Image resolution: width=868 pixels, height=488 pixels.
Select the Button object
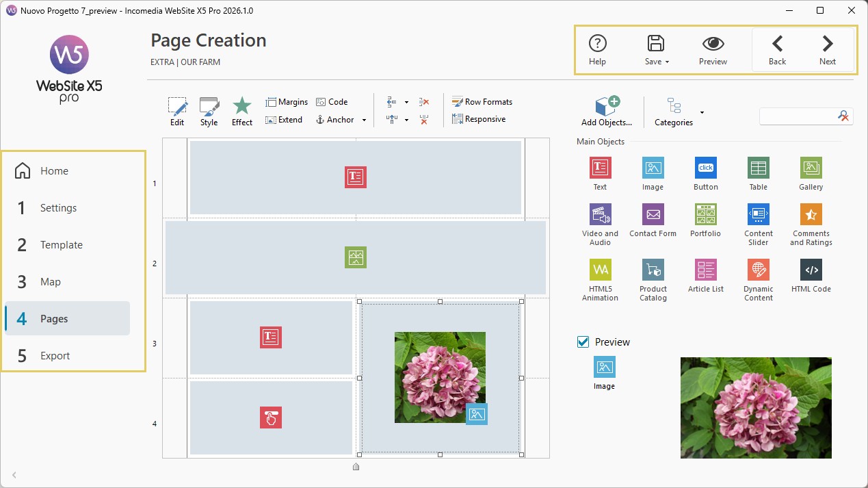pyautogui.click(x=706, y=174)
